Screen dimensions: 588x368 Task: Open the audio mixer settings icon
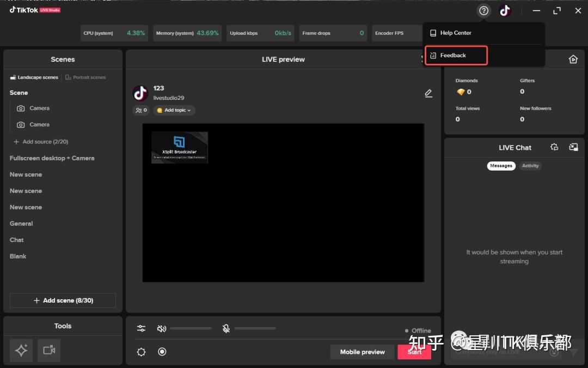[x=141, y=328]
